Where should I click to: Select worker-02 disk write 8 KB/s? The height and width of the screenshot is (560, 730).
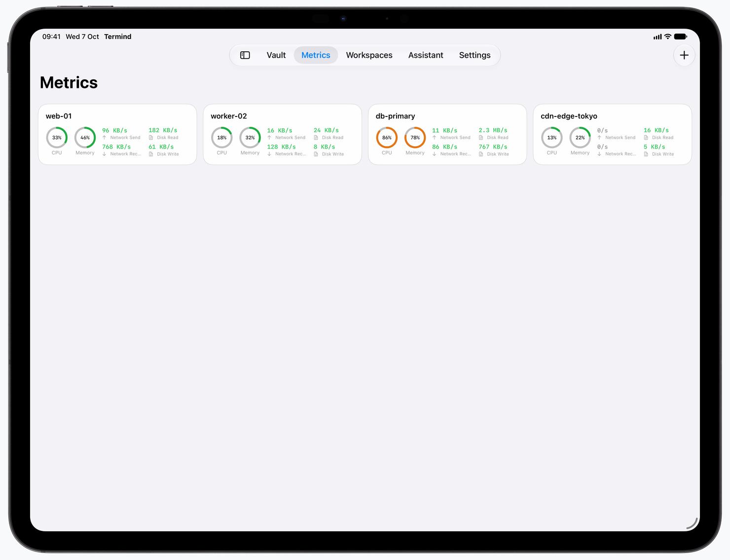[324, 147]
